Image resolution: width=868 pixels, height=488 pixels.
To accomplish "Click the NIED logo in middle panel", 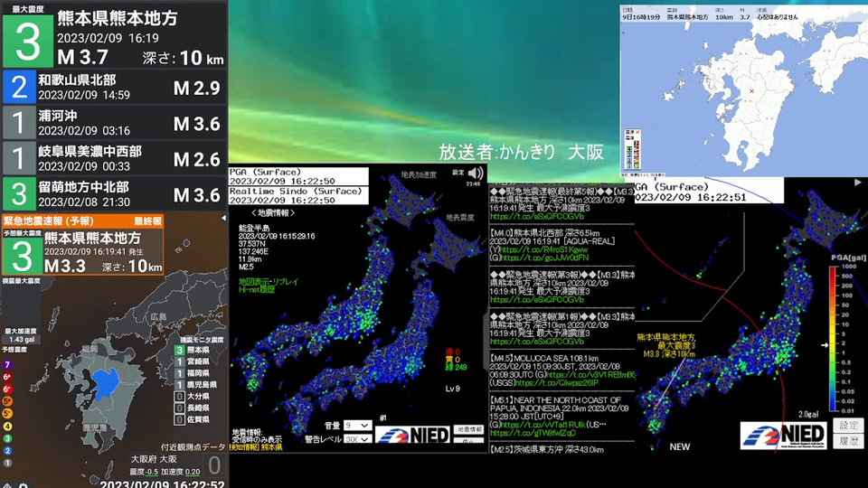I will coord(413,435).
